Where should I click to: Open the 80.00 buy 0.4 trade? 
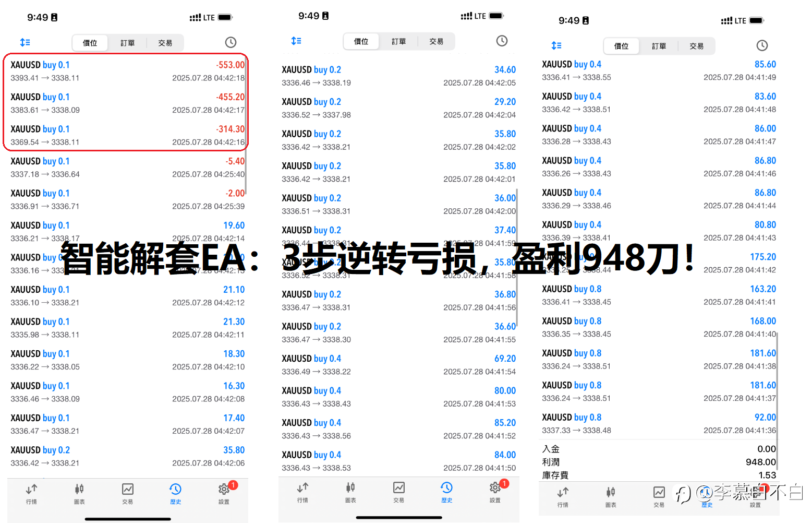(398, 397)
